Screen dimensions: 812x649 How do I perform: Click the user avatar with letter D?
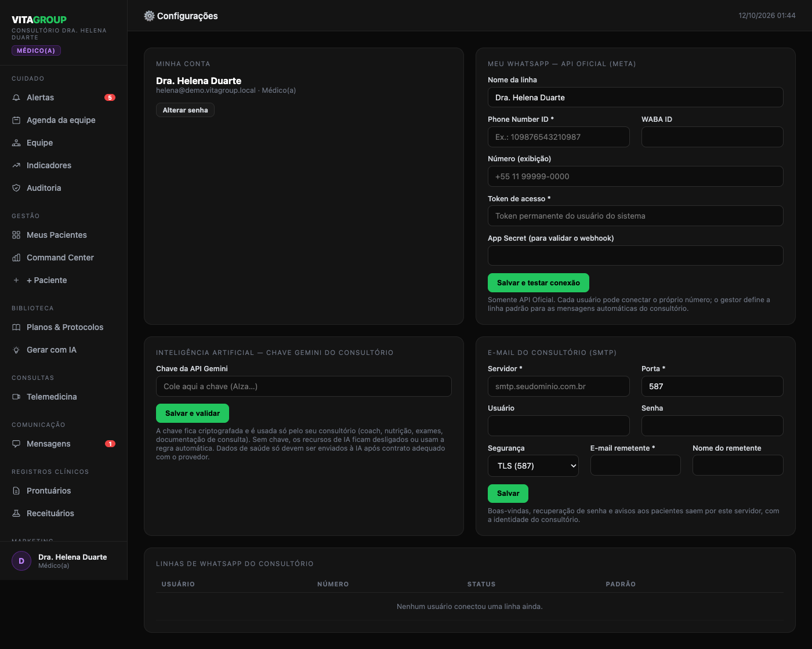coord(21,561)
